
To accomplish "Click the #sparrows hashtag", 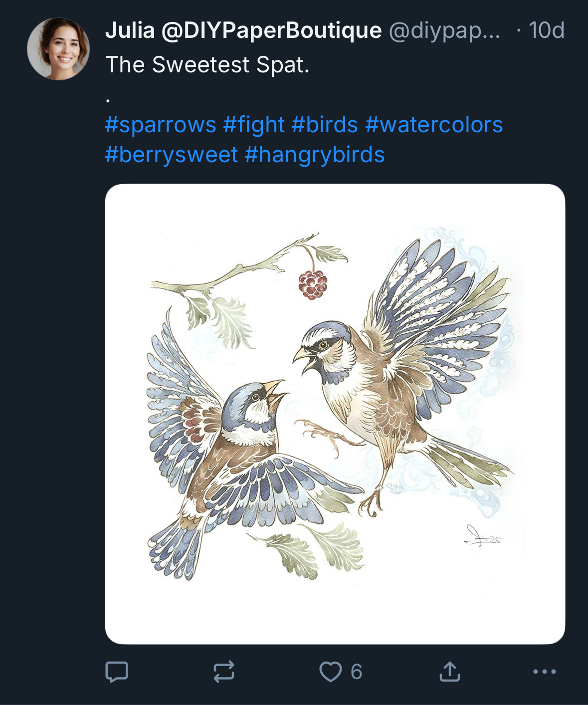I will (x=161, y=125).
